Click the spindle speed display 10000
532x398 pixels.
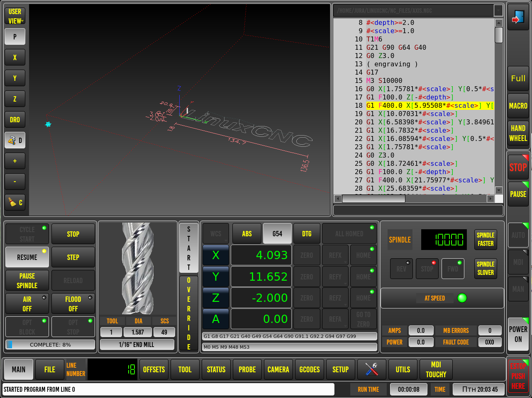coord(444,240)
